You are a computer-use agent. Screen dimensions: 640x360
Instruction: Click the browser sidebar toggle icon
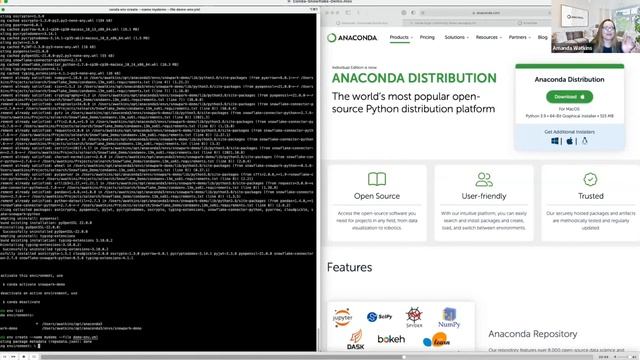pyautogui.click(x=348, y=13)
